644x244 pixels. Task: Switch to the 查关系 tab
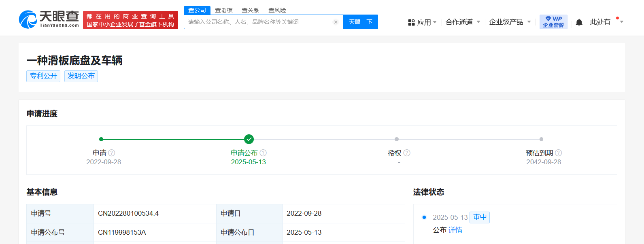point(251,10)
